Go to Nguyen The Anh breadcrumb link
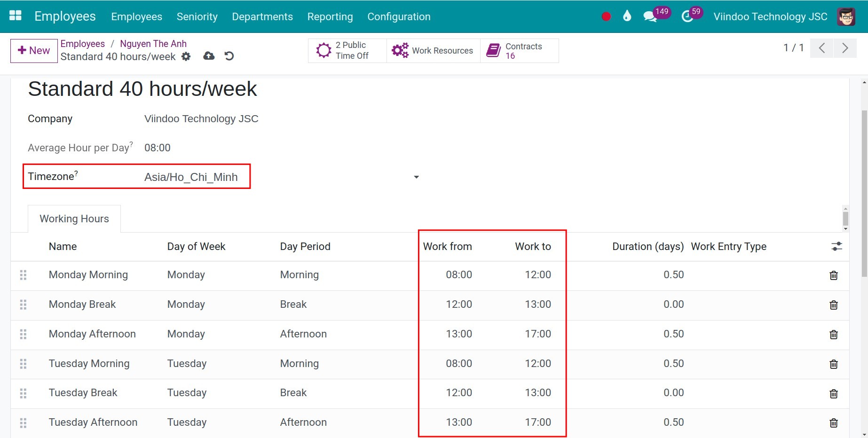Image resolution: width=868 pixels, height=438 pixels. (x=153, y=44)
